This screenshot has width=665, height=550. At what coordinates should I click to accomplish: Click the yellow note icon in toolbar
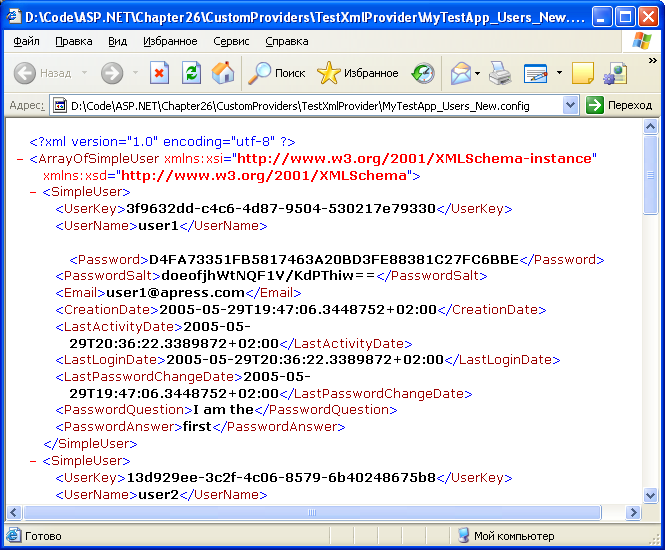(582, 73)
